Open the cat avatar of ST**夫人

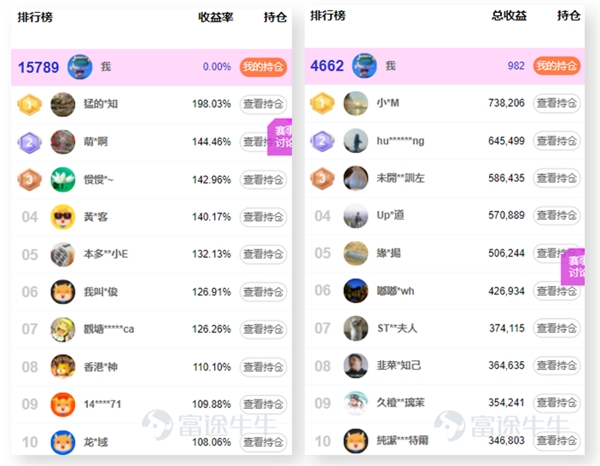click(x=355, y=328)
